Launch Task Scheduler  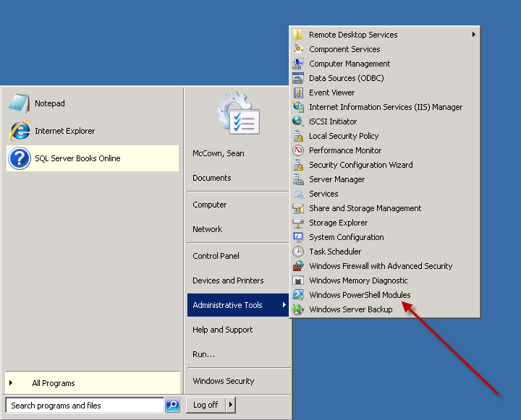[385, 252]
